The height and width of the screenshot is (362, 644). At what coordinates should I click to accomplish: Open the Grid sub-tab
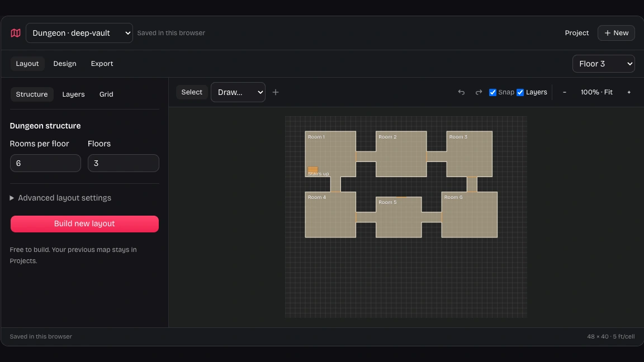tap(106, 94)
